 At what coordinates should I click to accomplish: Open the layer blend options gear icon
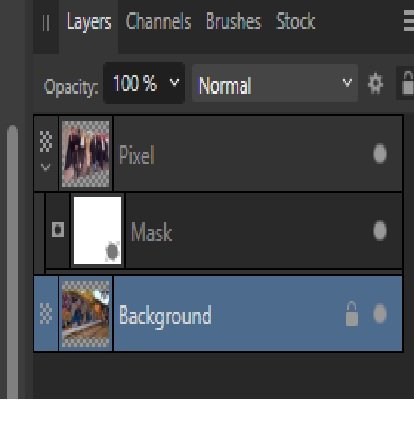pos(375,84)
